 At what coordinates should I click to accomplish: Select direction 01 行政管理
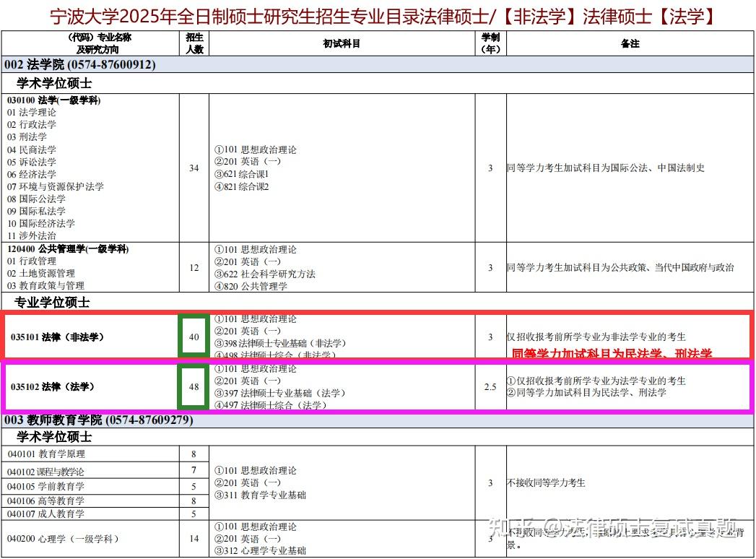coord(31,261)
